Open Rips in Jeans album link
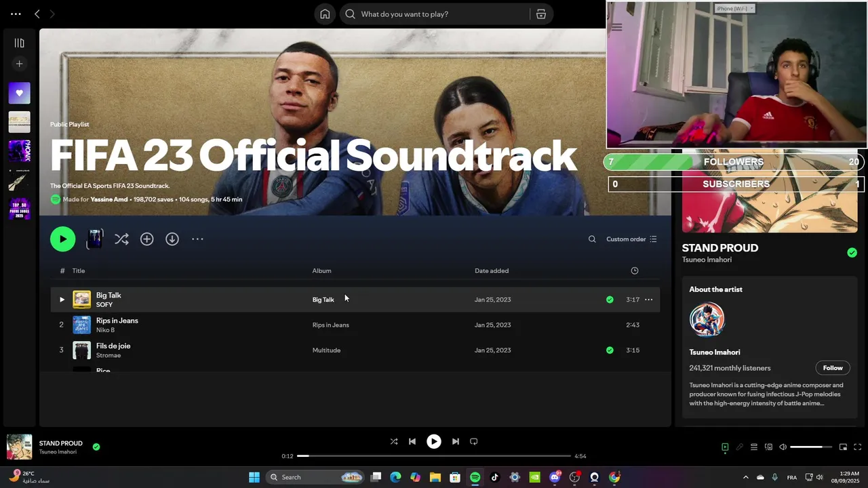Image resolution: width=868 pixels, height=488 pixels. point(330,325)
